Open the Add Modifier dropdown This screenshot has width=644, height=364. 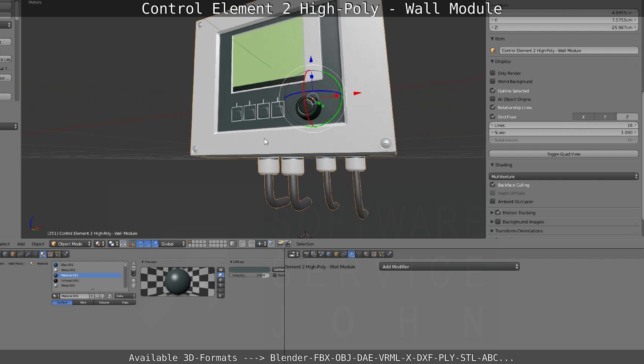click(449, 266)
